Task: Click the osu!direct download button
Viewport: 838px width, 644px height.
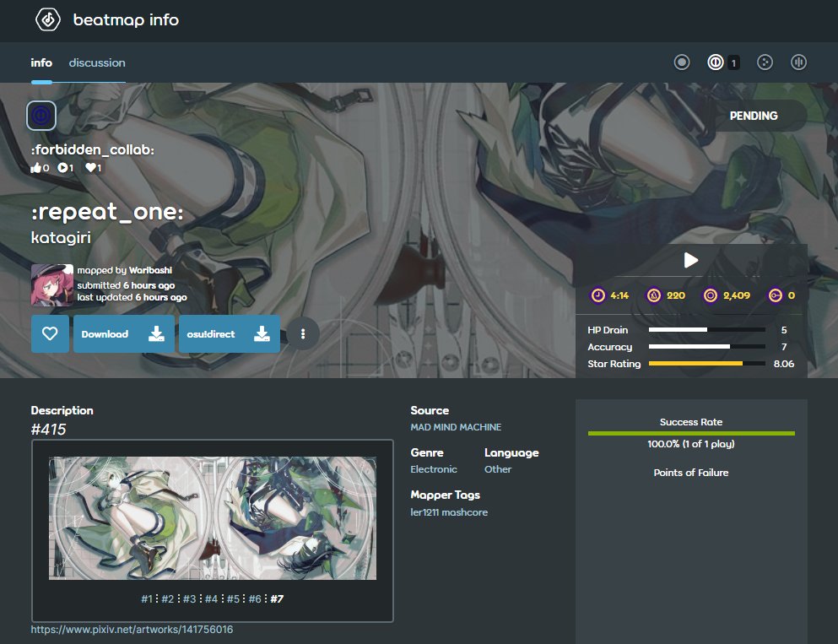Action: 230,334
